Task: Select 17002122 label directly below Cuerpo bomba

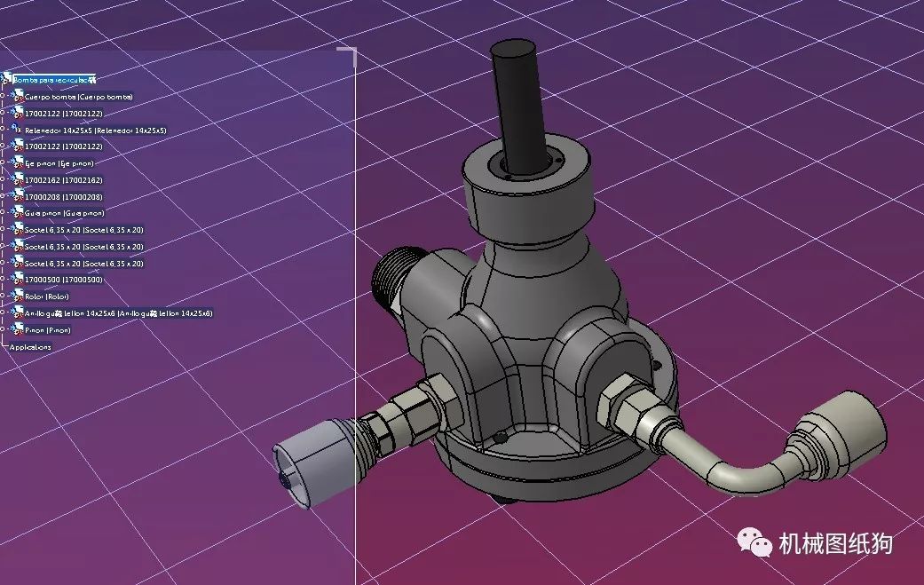Action: point(64,113)
